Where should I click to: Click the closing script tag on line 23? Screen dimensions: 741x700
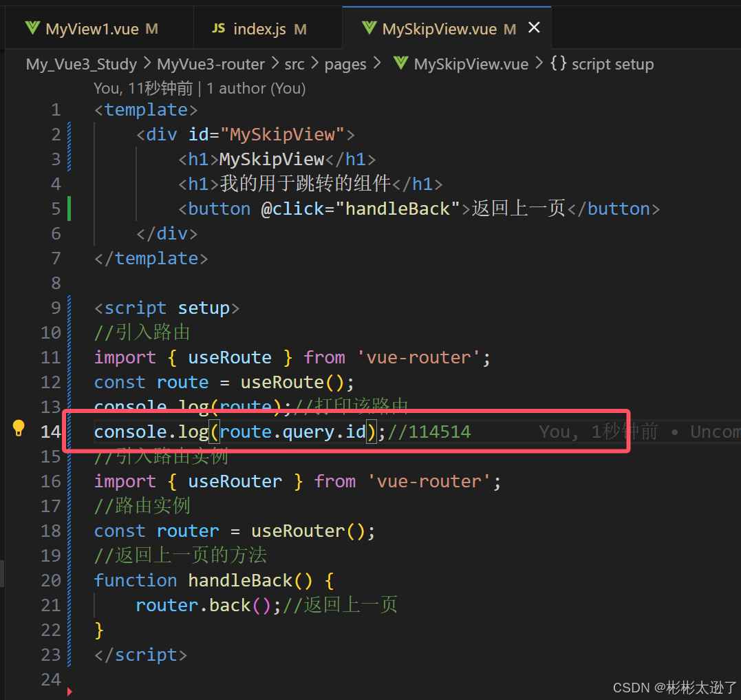tap(140, 655)
